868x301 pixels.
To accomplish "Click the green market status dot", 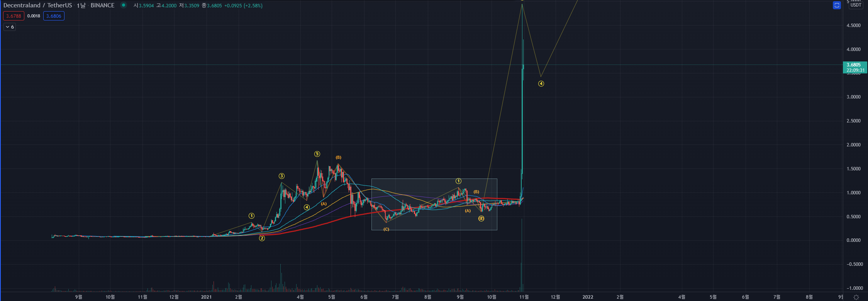I will point(123,5).
